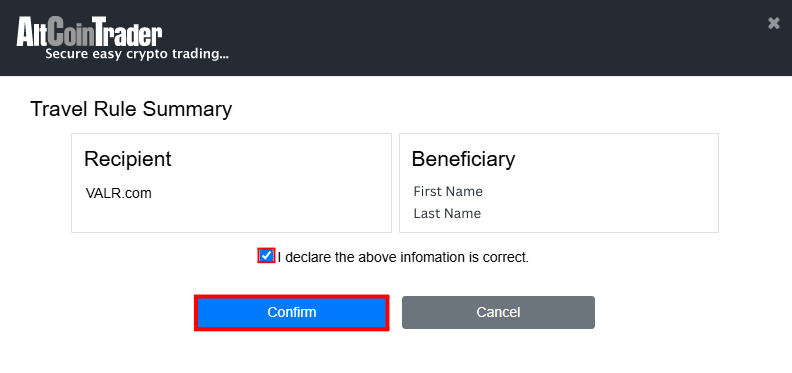Click the 'Trader' part of the logo
Screen dimensions: 792x373
[x=128, y=31]
